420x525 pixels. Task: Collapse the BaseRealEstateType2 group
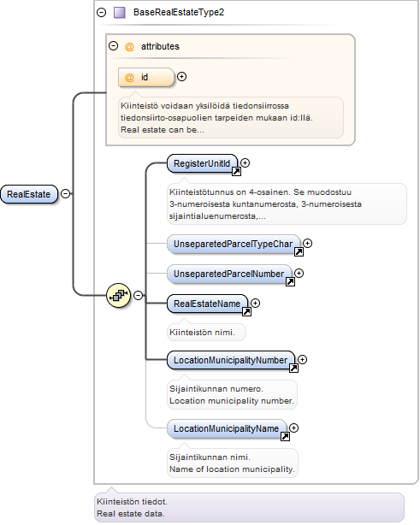[x=102, y=12]
